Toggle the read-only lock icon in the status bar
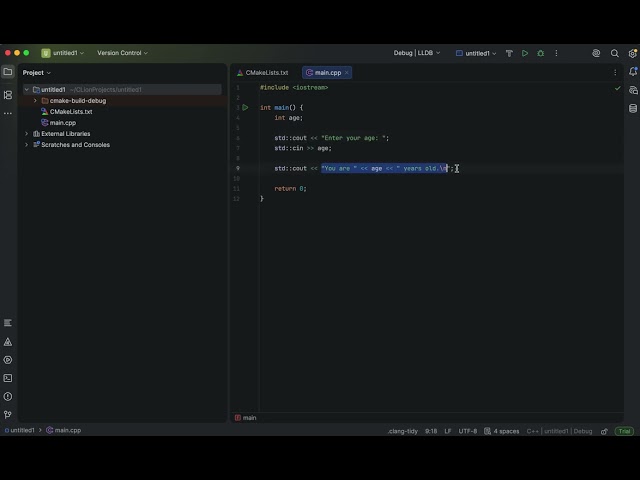The image size is (640, 480). point(604,431)
